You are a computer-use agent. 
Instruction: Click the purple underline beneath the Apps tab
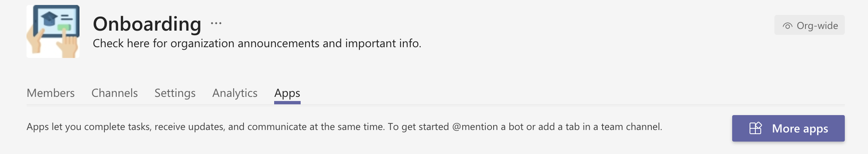[x=287, y=103]
